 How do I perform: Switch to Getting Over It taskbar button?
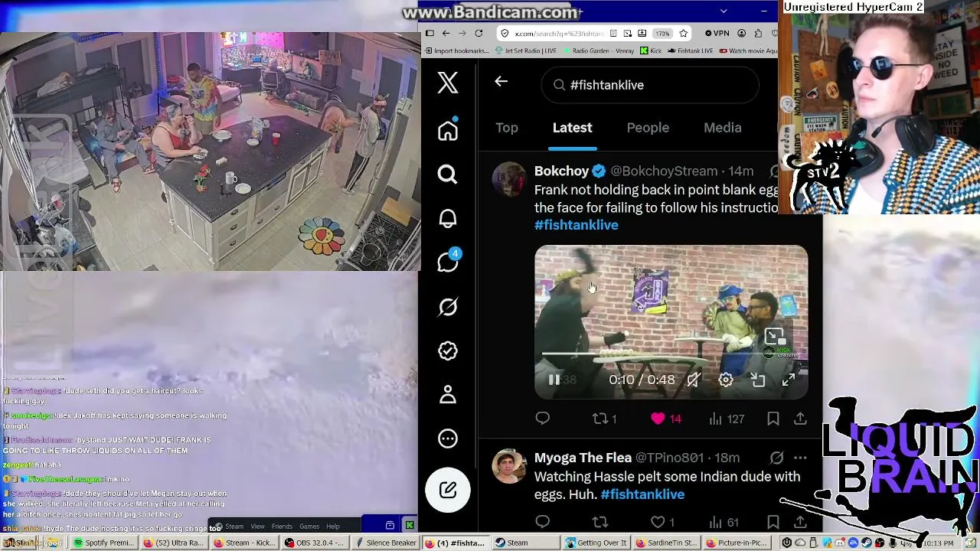point(596,543)
